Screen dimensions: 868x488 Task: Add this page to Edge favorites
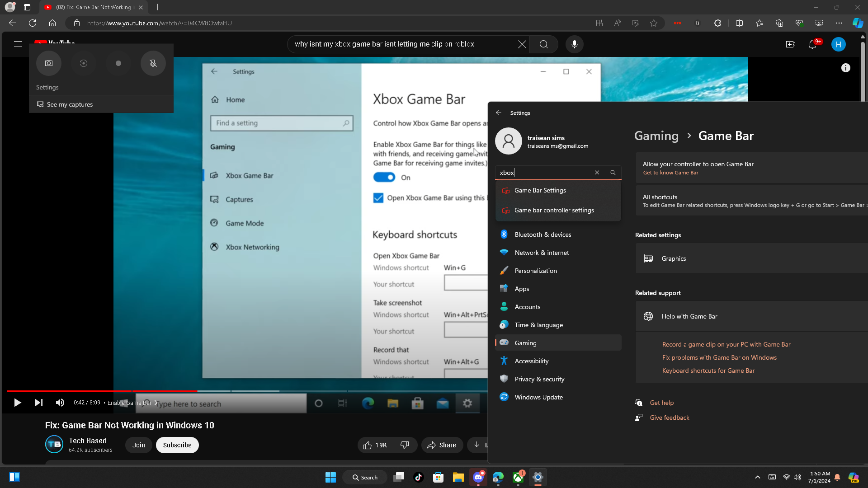coord(654,23)
